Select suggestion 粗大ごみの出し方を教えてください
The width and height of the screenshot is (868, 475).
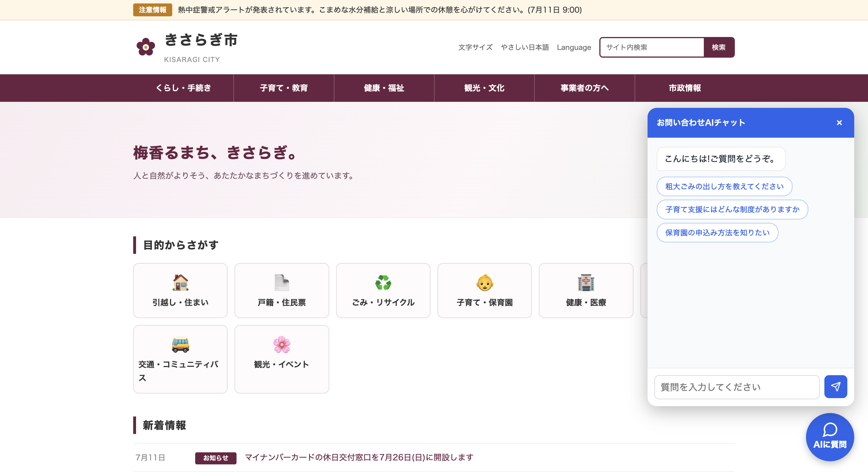tap(724, 186)
